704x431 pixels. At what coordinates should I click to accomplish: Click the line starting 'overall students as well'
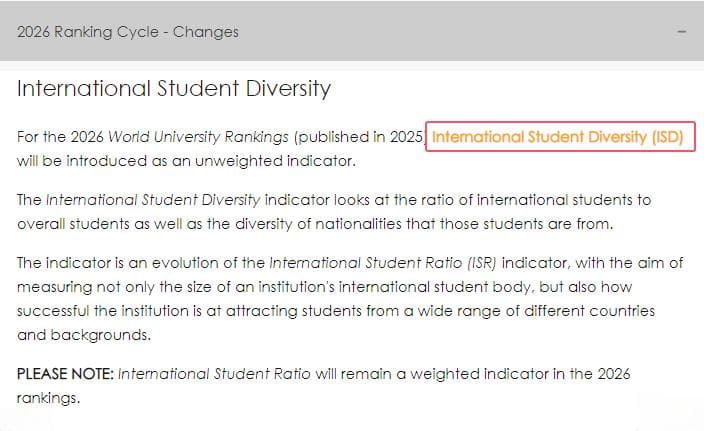tap(315, 224)
